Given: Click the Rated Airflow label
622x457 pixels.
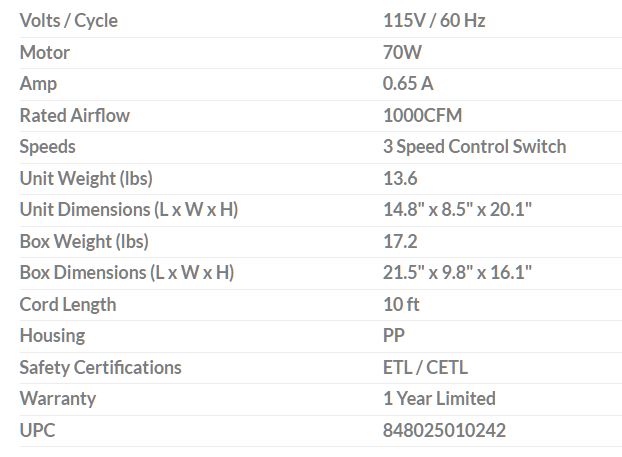Looking at the screenshot, I should [75, 115].
